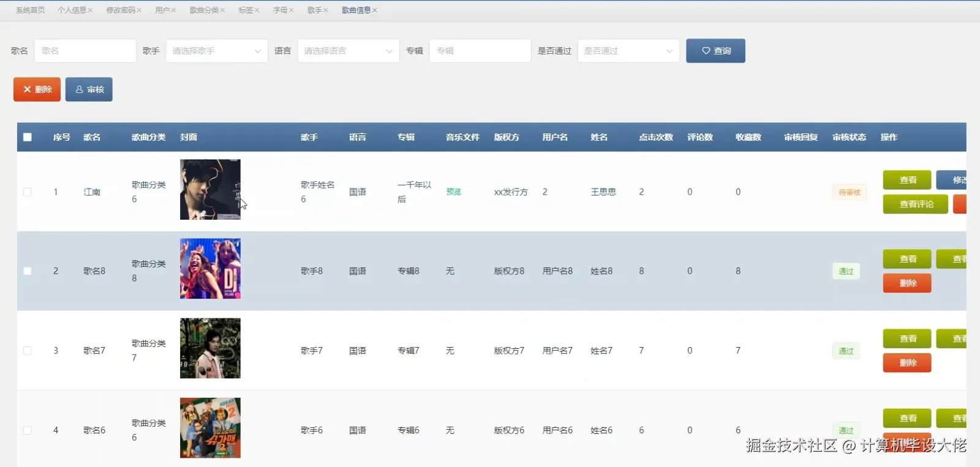The width and height of the screenshot is (980, 467).
Task: Open the cover image of 歌名6
Action: 210,428
